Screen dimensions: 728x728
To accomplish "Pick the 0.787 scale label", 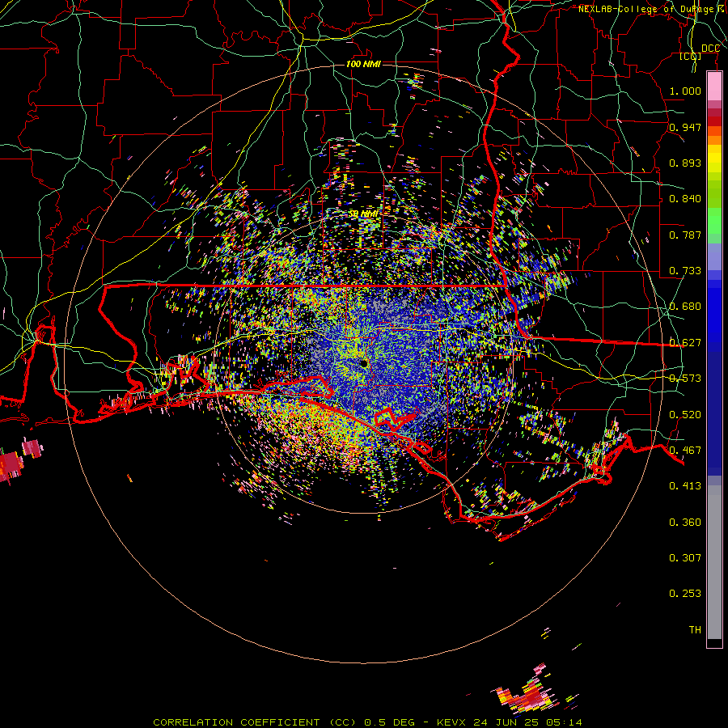I will pyautogui.click(x=685, y=235).
